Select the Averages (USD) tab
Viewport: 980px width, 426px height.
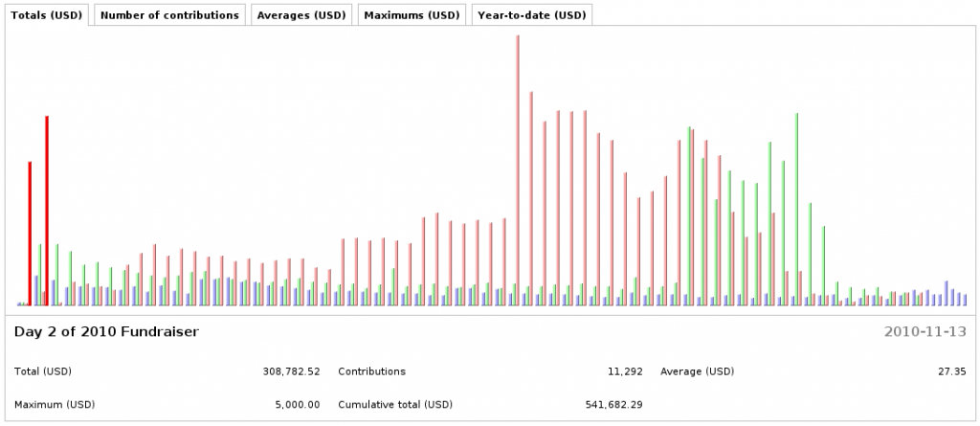coord(301,15)
